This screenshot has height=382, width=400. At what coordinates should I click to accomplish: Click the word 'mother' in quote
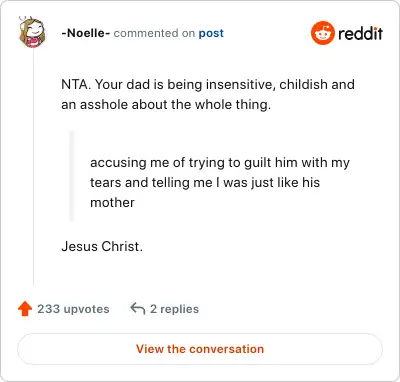pyautogui.click(x=112, y=202)
